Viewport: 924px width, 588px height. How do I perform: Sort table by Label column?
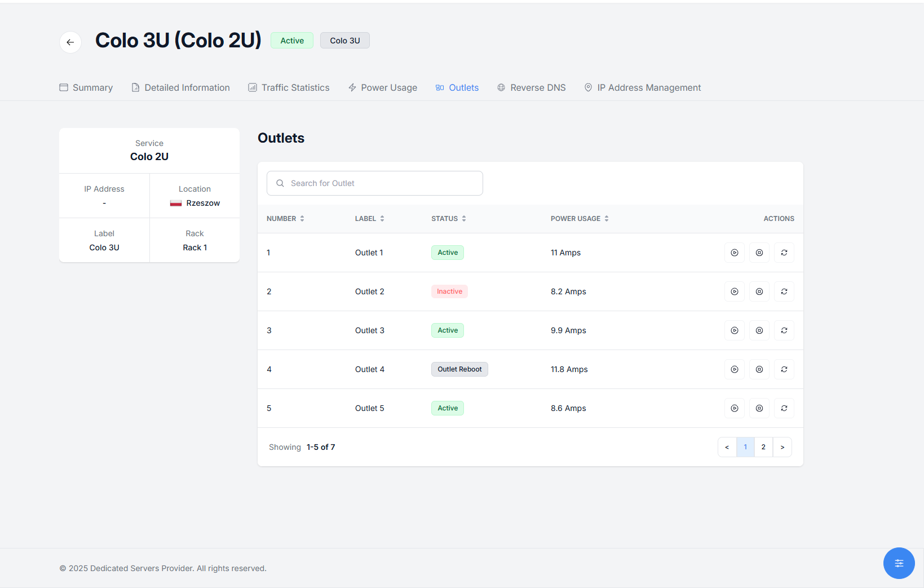[369, 219]
